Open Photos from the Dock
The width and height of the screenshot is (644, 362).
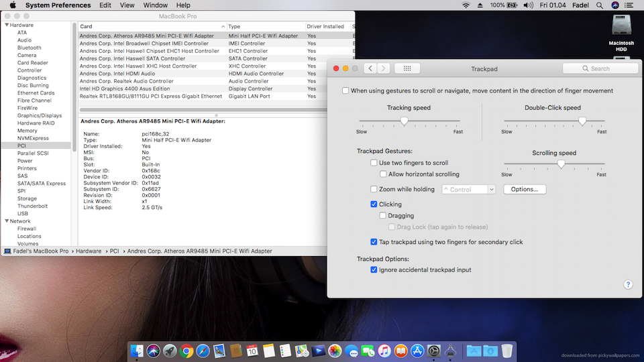pos(335,351)
